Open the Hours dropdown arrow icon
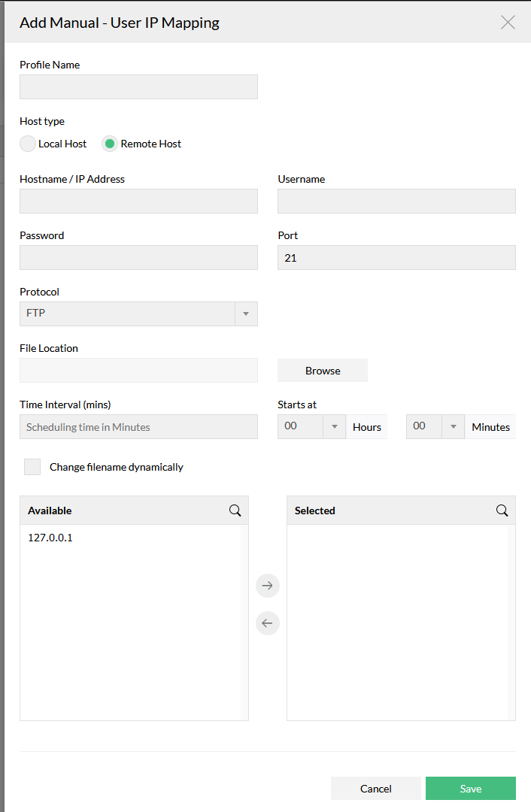The width and height of the screenshot is (531, 812). [334, 426]
